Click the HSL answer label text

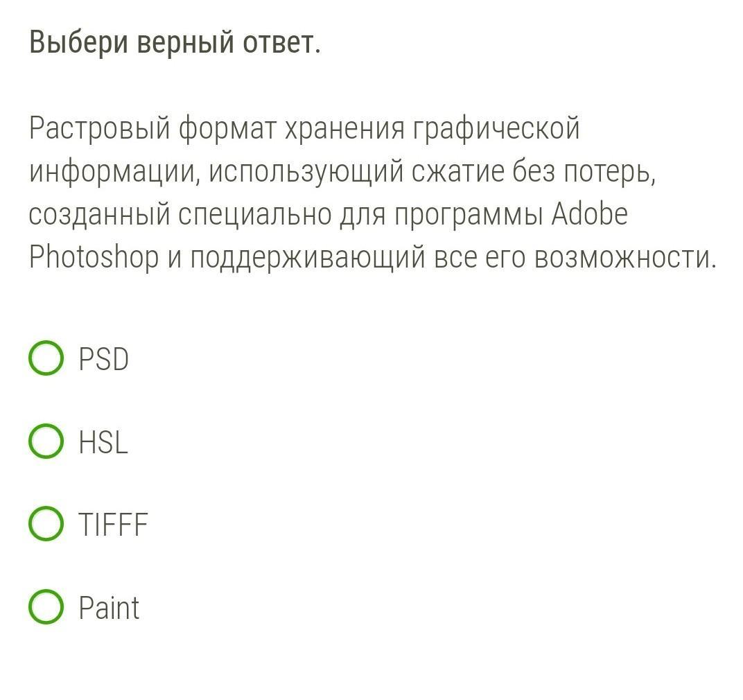pos(103,441)
